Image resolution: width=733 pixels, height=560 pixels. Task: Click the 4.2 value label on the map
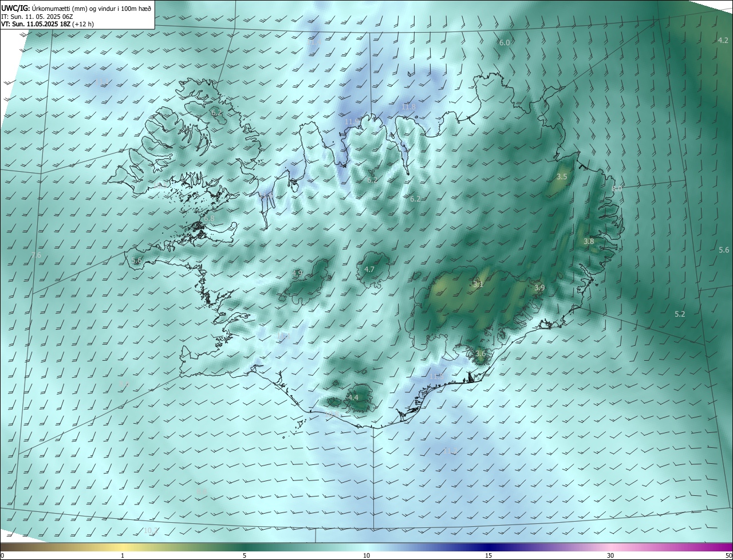[723, 40]
